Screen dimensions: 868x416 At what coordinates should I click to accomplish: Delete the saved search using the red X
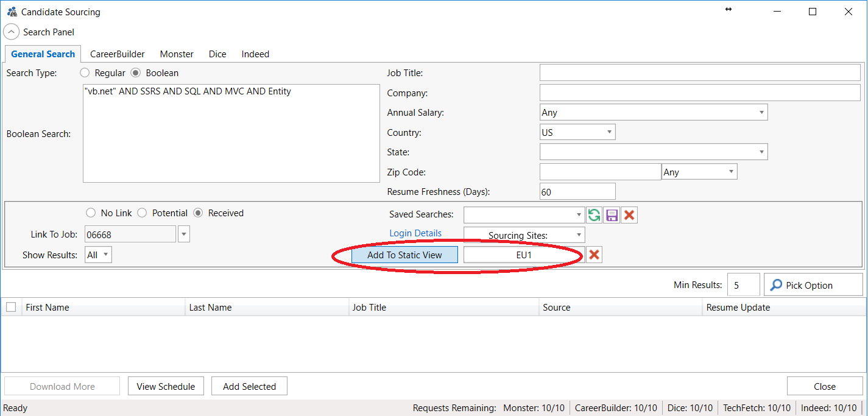(629, 215)
